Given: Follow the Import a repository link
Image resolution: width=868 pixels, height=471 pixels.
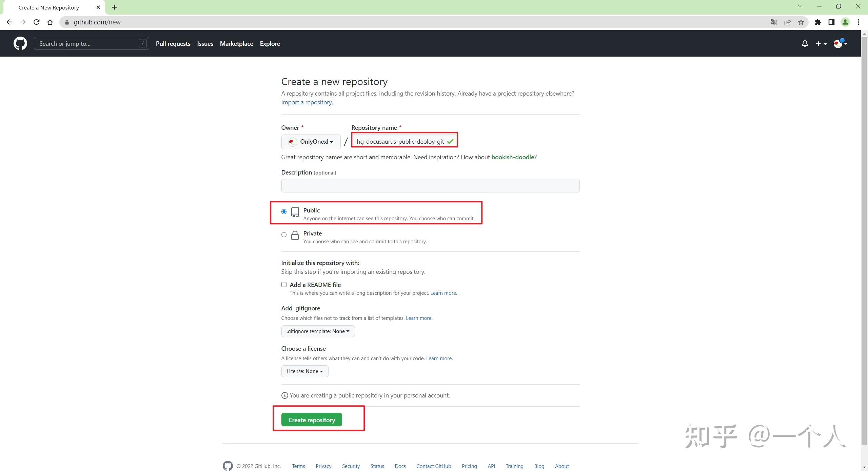Looking at the screenshot, I should coord(307,102).
